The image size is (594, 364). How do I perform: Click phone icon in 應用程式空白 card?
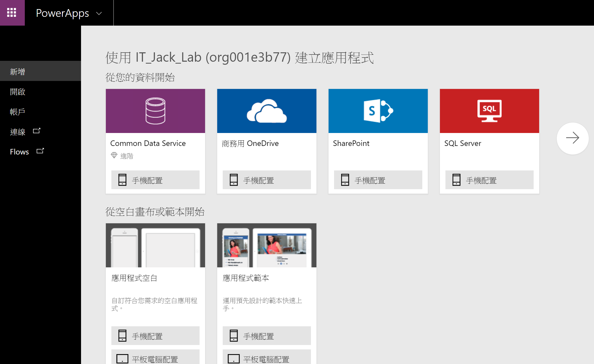[x=122, y=336]
